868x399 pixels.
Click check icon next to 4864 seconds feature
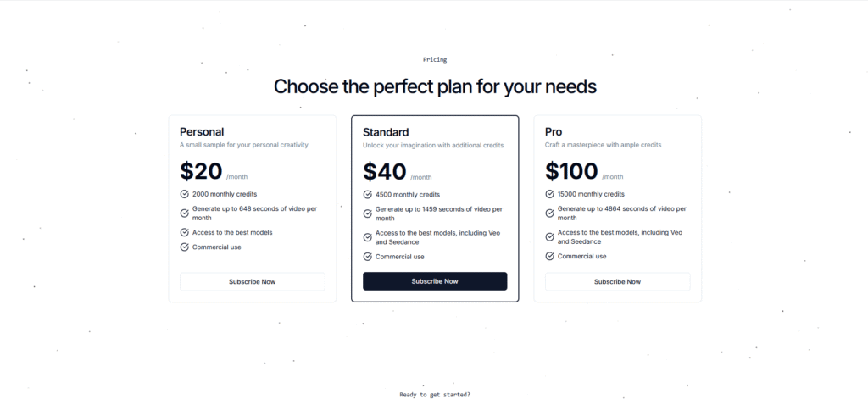549,213
